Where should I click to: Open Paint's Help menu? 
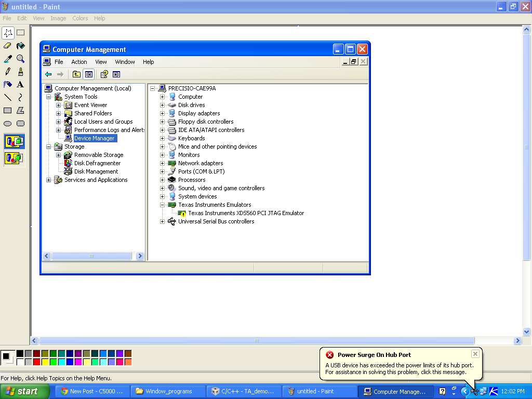[99, 18]
